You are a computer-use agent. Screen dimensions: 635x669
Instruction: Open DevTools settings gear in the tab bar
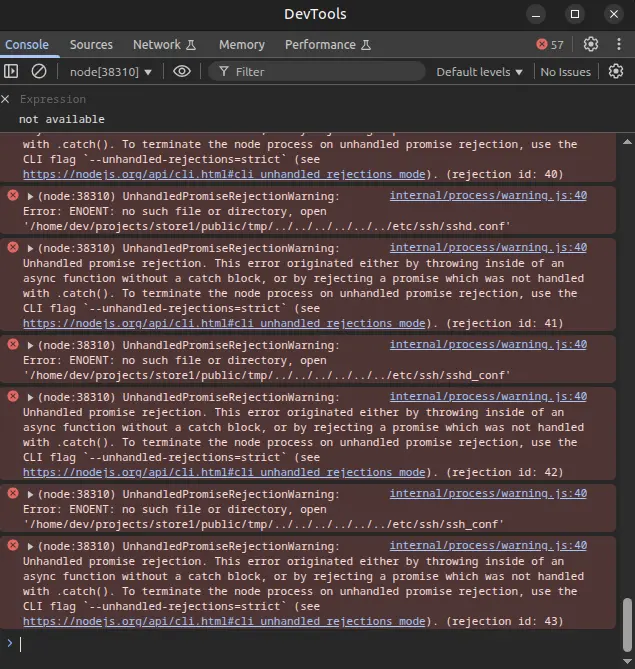point(591,44)
